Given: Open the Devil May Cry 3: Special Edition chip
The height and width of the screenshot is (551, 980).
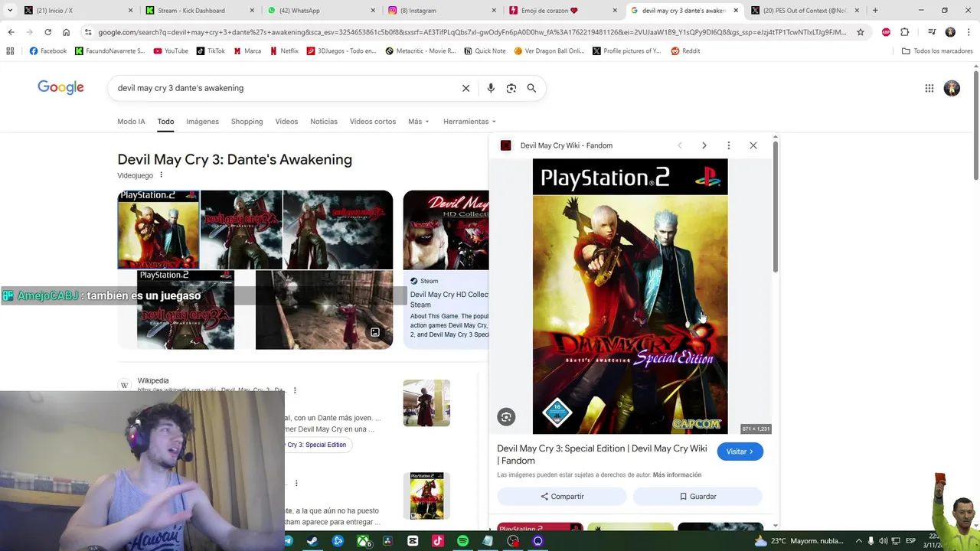Looking at the screenshot, I should [315, 445].
